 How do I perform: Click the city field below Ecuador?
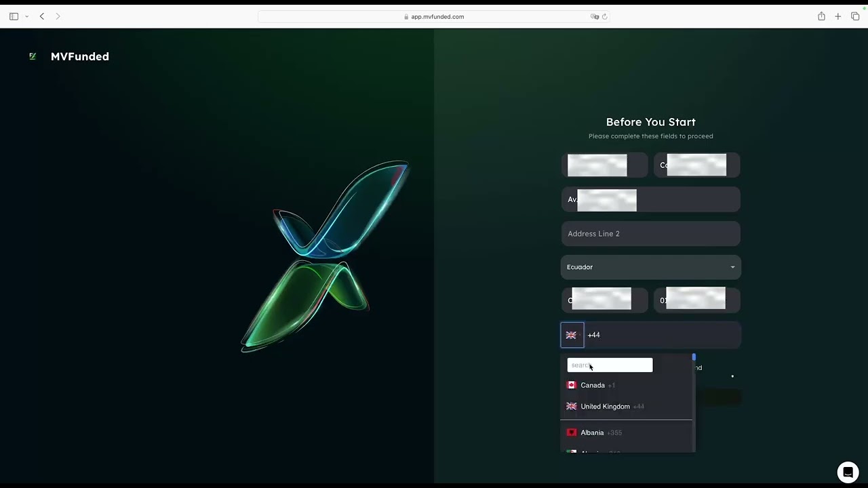point(605,300)
